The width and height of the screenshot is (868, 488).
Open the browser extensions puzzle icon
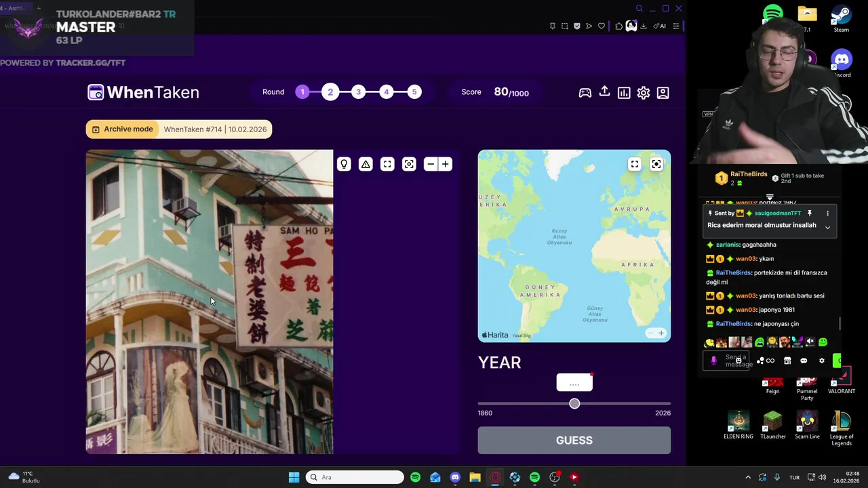[619, 26]
